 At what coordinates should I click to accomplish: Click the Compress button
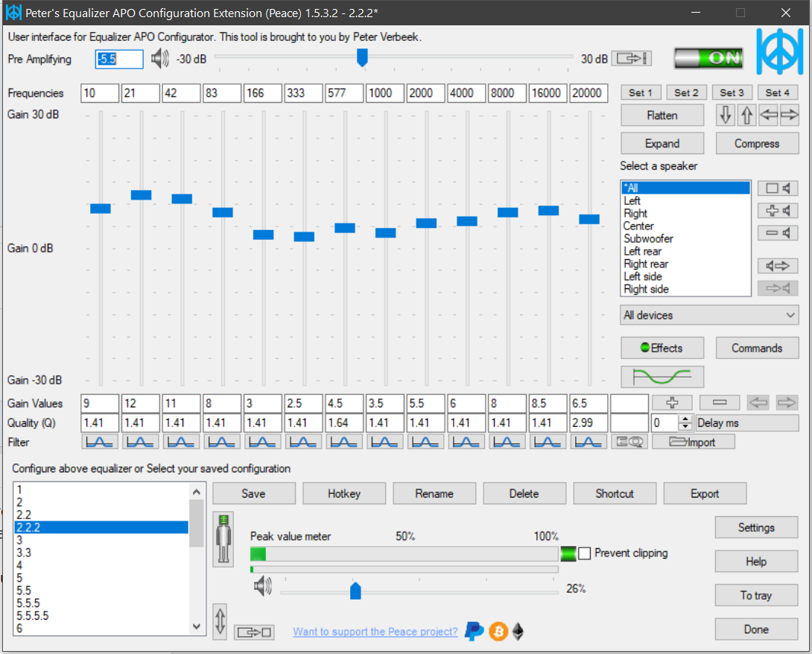pyautogui.click(x=757, y=144)
